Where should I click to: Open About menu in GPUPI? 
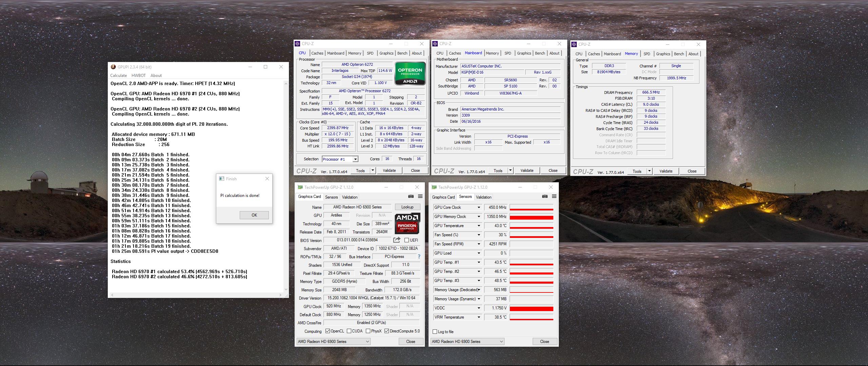click(x=156, y=76)
